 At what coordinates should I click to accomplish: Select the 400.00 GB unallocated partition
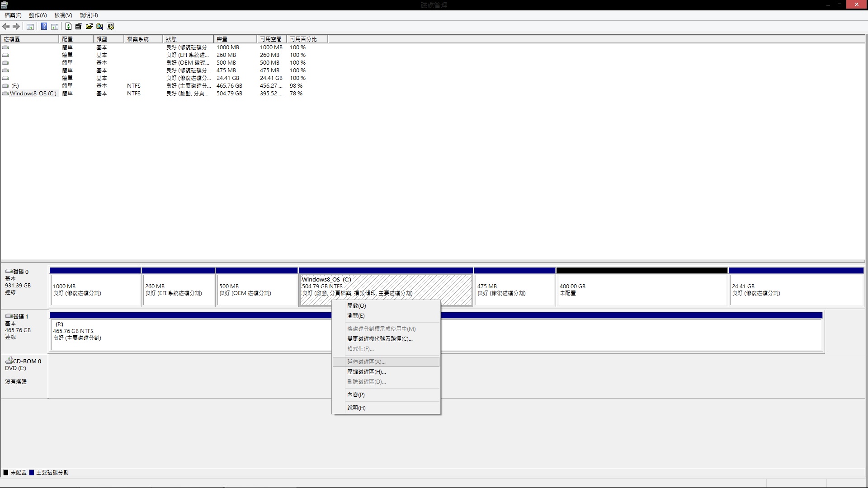(x=642, y=290)
